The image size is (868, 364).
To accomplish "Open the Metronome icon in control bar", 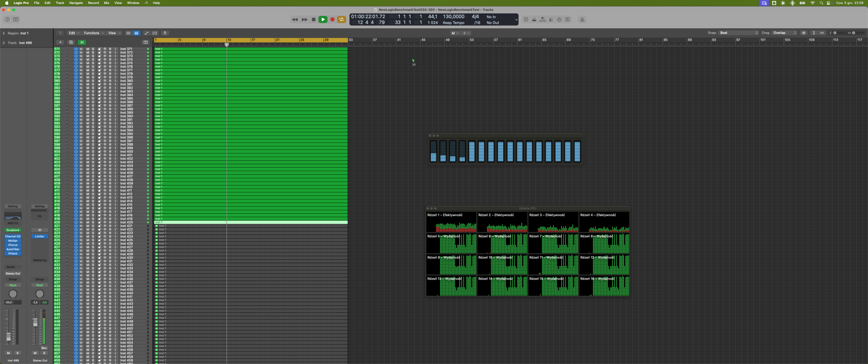I will tap(582, 20).
